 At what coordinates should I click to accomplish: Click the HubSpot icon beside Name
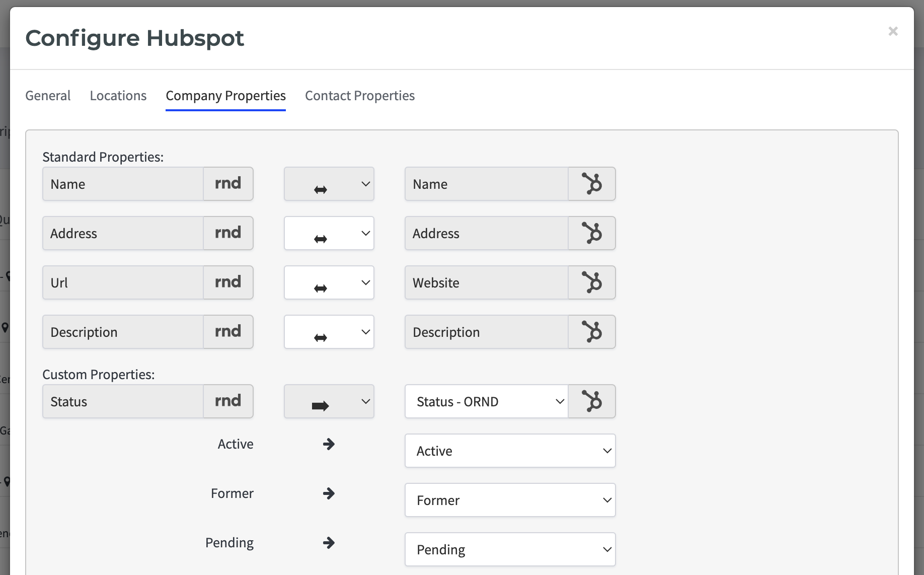click(592, 184)
